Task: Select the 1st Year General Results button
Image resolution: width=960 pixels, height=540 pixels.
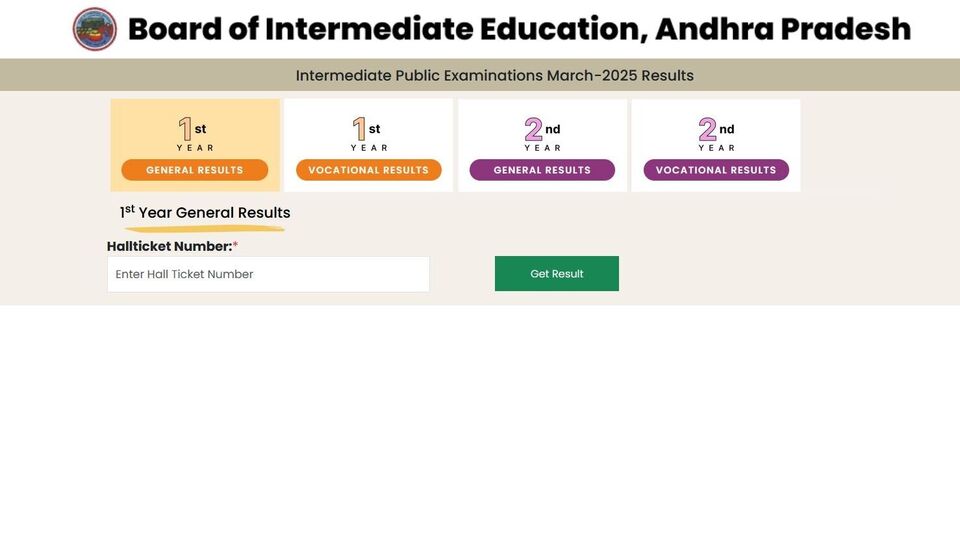Action: [195, 170]
